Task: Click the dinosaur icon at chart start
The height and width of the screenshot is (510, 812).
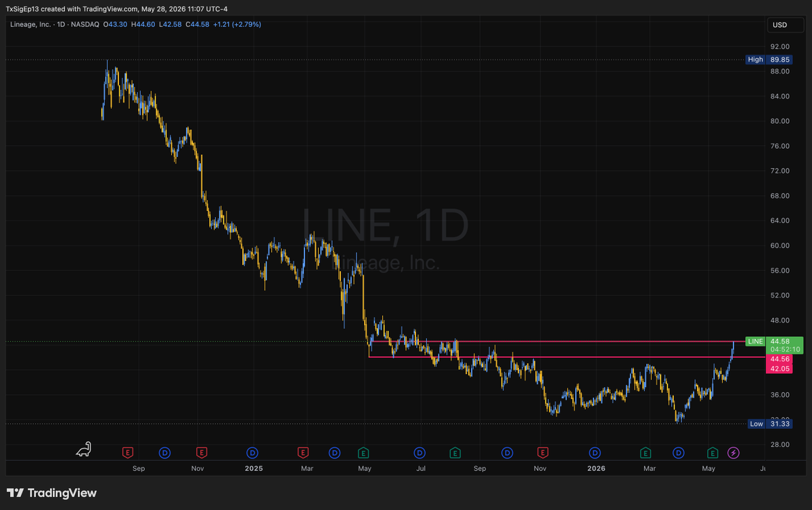Action: pos(84,449)
